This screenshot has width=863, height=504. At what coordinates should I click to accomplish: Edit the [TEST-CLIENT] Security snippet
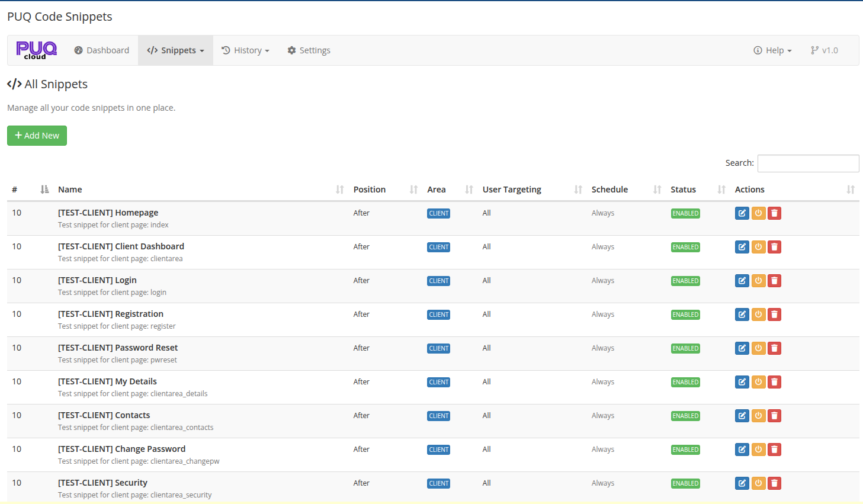[742, 483]
